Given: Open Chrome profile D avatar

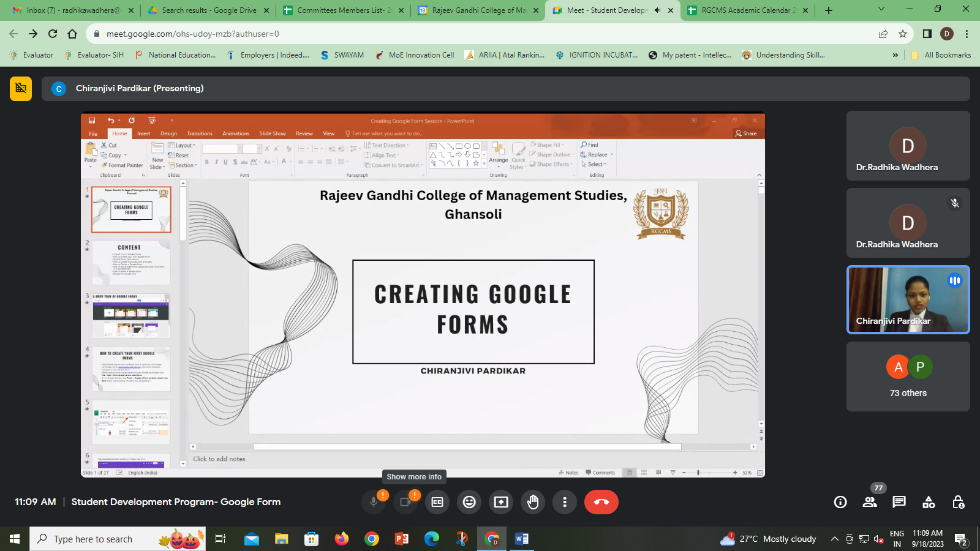Looking at the screenshot, I should point(947,34).
